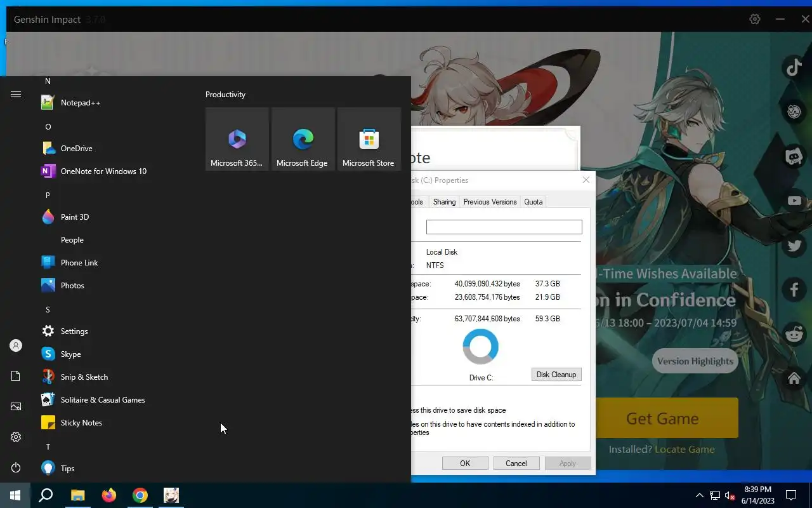Click the Productivity group header
Viewport: 812px width, 508px height.
click(225, 95)
